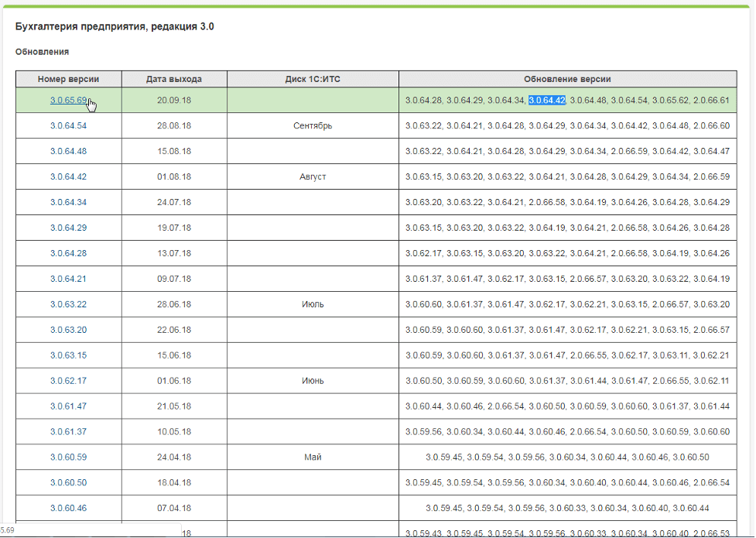Open the 3.0.61.47 link in Номер версии column
Screen dimensions: 756x538
click(68, 406)
